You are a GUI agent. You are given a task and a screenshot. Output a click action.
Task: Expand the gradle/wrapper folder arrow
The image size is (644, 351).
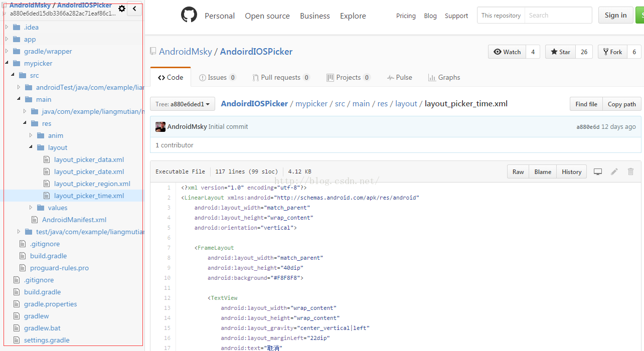pyautogui.click(x=7, y=51)
